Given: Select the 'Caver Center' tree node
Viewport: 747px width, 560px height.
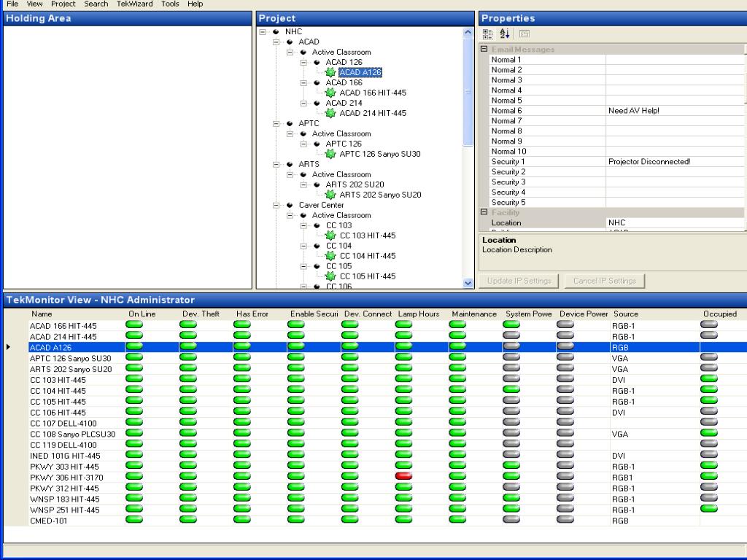Looking at the screenshot, I should [321, 205].
